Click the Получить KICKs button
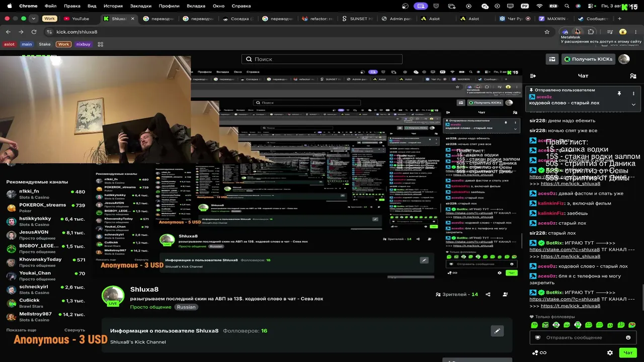 point(589,59)
